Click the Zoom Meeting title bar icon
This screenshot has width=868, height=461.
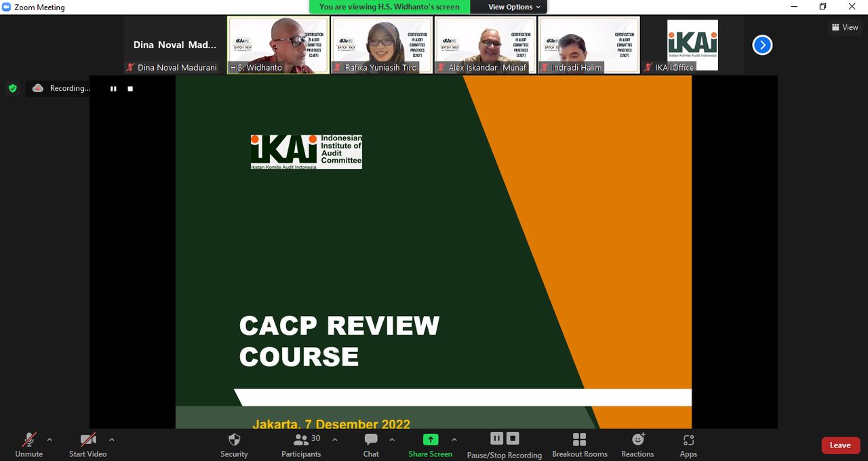coord(7,7)
